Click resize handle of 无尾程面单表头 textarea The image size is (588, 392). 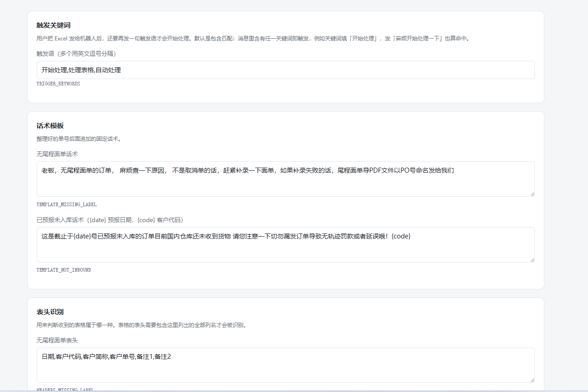point(532,380)
